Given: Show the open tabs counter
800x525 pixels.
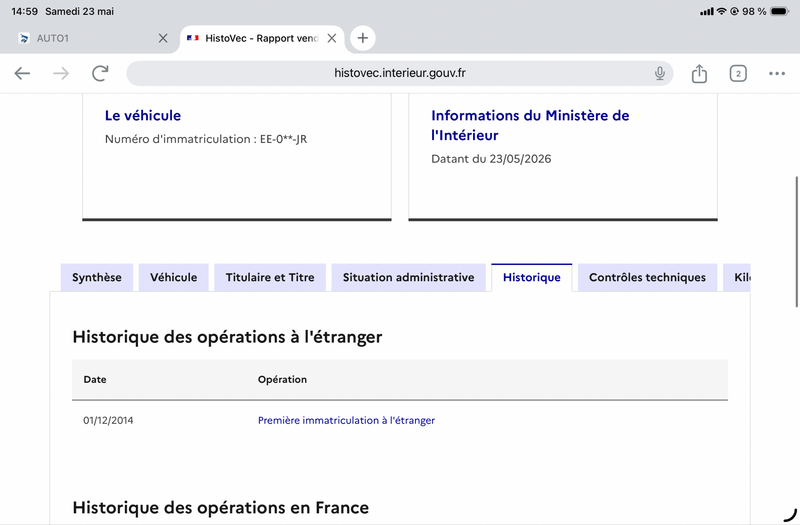Looking at the screenshot, I should 738,73.
